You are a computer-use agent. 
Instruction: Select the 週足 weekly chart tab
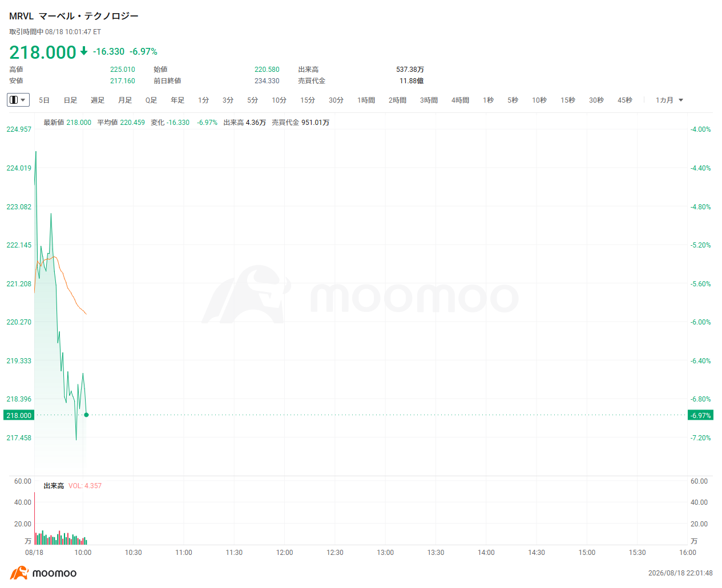tap(98, 100)
